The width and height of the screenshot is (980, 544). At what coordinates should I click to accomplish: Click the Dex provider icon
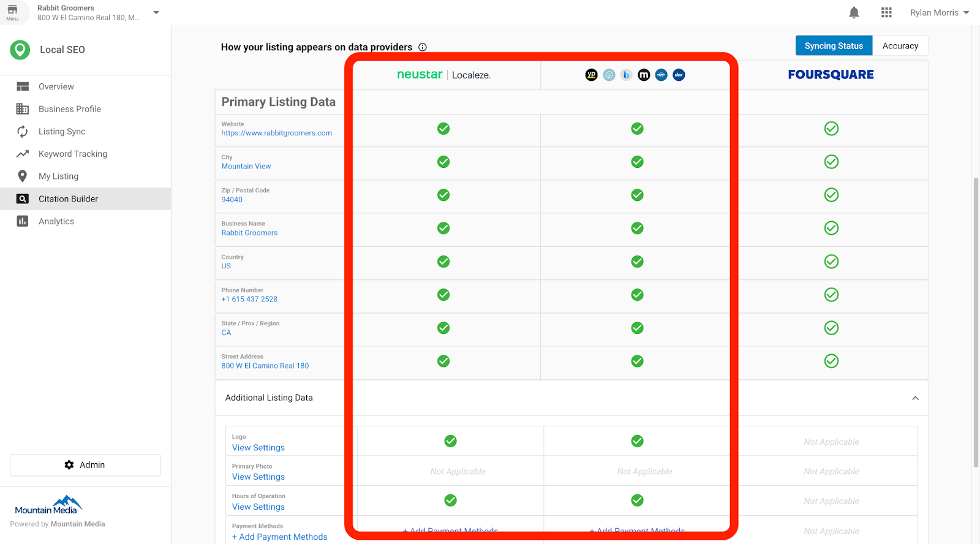[x=679, y=75]
